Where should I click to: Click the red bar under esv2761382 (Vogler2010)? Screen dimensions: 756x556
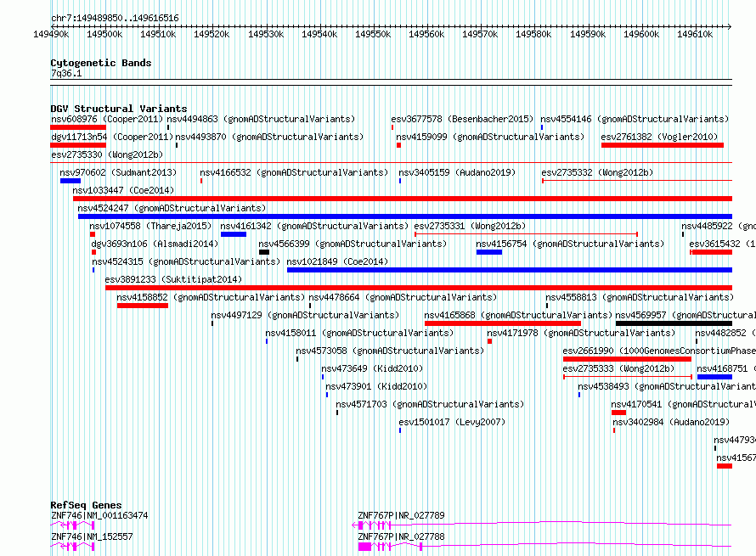[663, 145]
